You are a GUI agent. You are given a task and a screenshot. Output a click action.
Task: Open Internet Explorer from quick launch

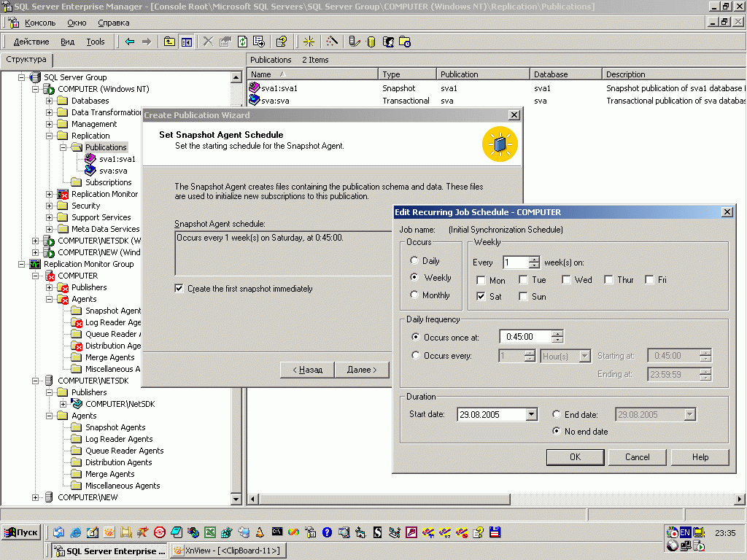coord(75,532)
